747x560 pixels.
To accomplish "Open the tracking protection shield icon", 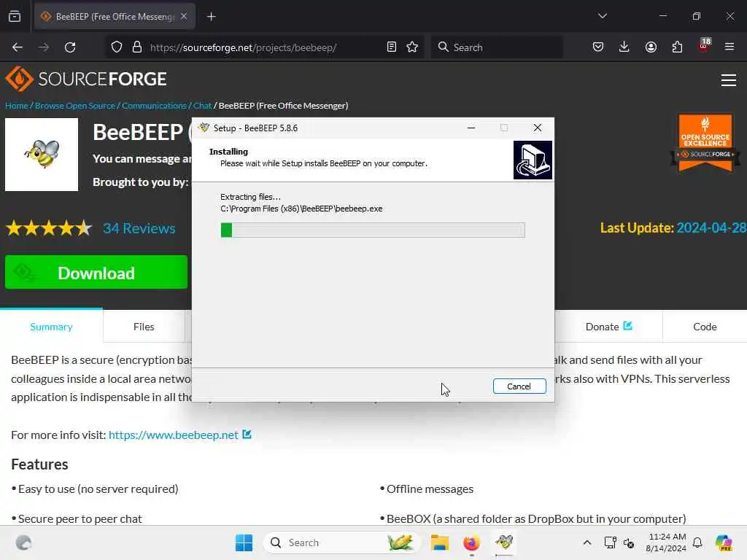I will click(117, 47).
